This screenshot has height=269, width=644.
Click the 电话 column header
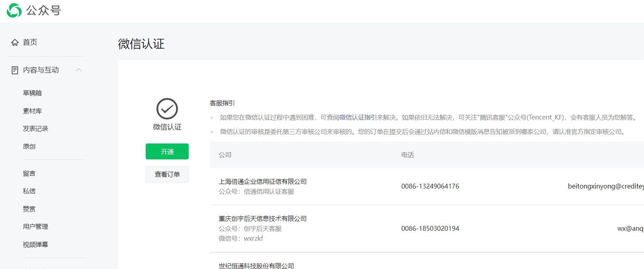tap(408, 155)
